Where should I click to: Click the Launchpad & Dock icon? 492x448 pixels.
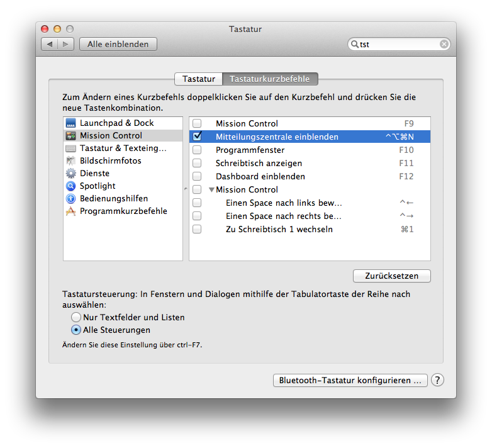[71, 123]
